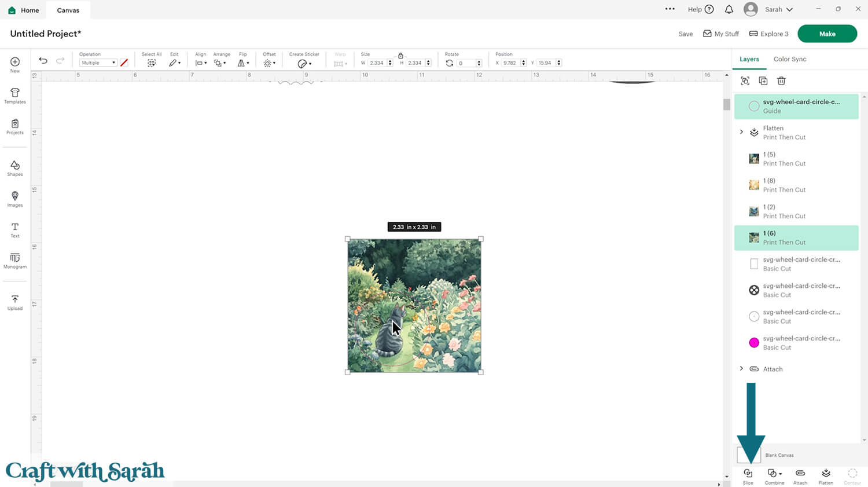Click the Undo arrow

pos(43,61)
